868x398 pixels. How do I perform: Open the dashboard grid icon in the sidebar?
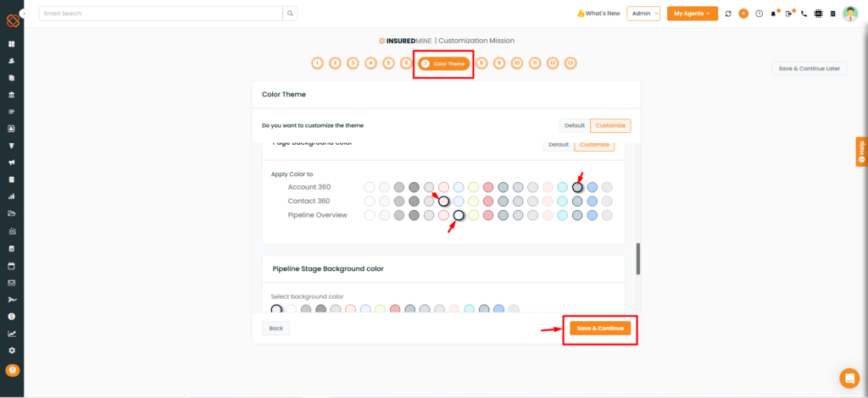(x=12, y=44)
